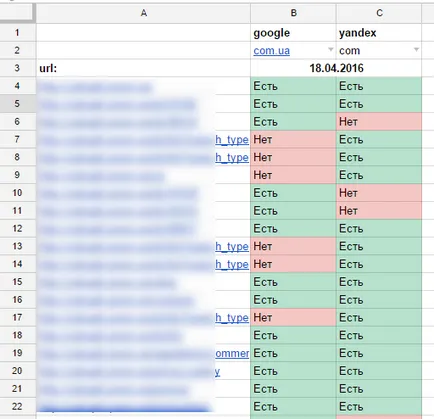Select row 5 header
The image size is (434, 419).
(18, 104)
